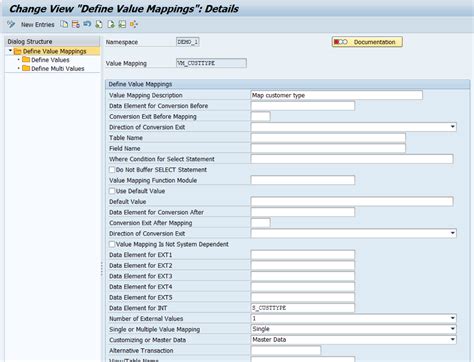Screen dimensions: 474x362
Task: Click the Copy As toolbar icon
Action: click(64, 24)
